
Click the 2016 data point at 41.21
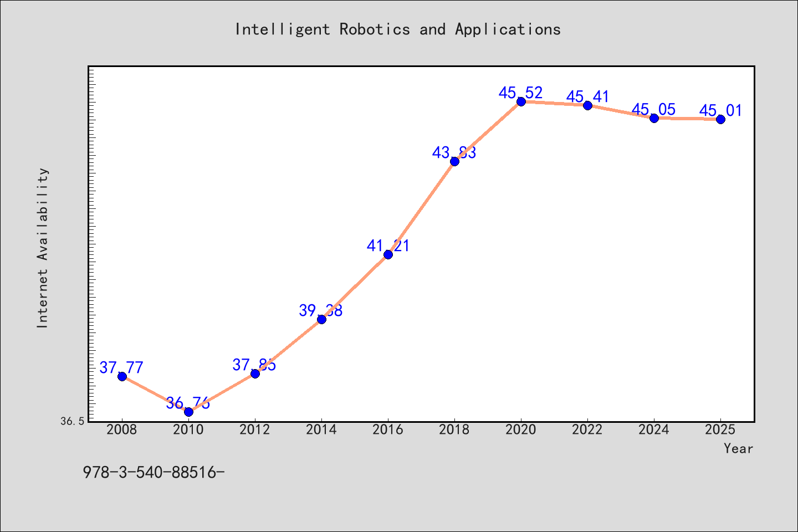pyautogui.click(x=388, y=254)
